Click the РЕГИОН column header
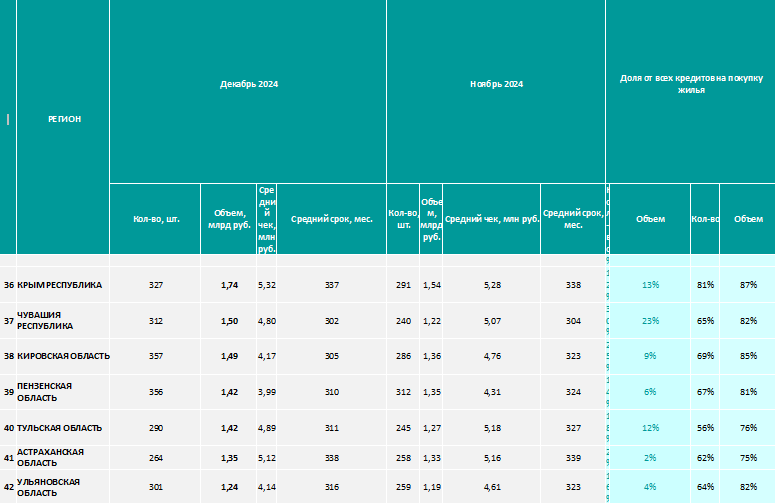Screen dimensions: 775x503 pos(63,119)
